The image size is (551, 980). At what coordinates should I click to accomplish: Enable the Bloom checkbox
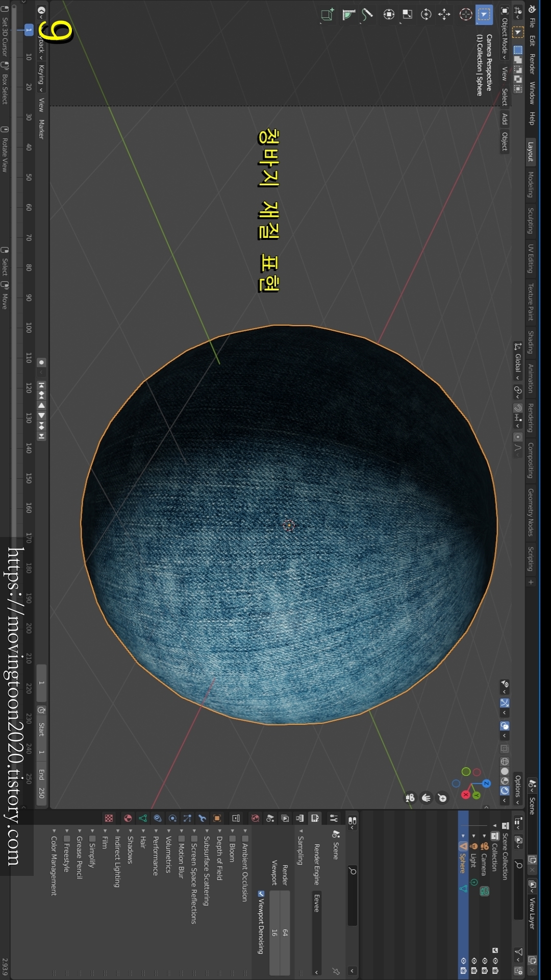point(232,839)
